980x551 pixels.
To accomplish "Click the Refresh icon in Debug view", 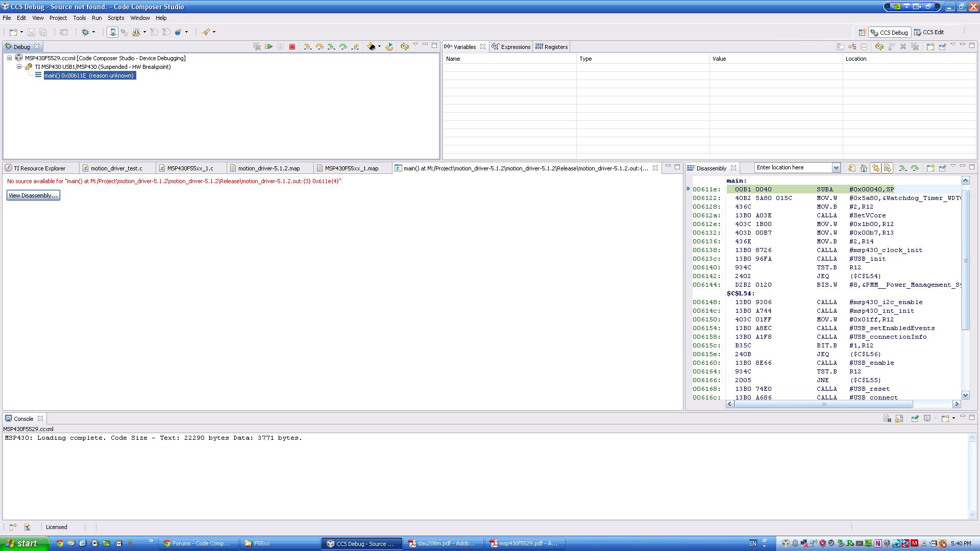I will 404,46.
